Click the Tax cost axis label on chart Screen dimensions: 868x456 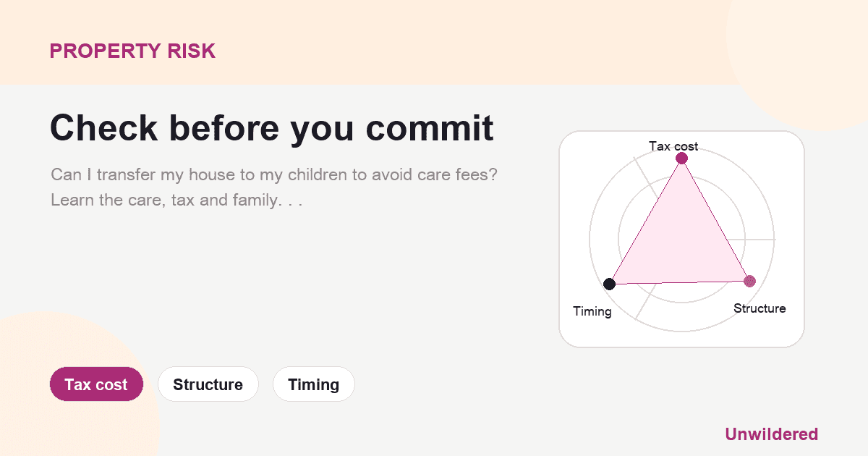pos(673,146)
